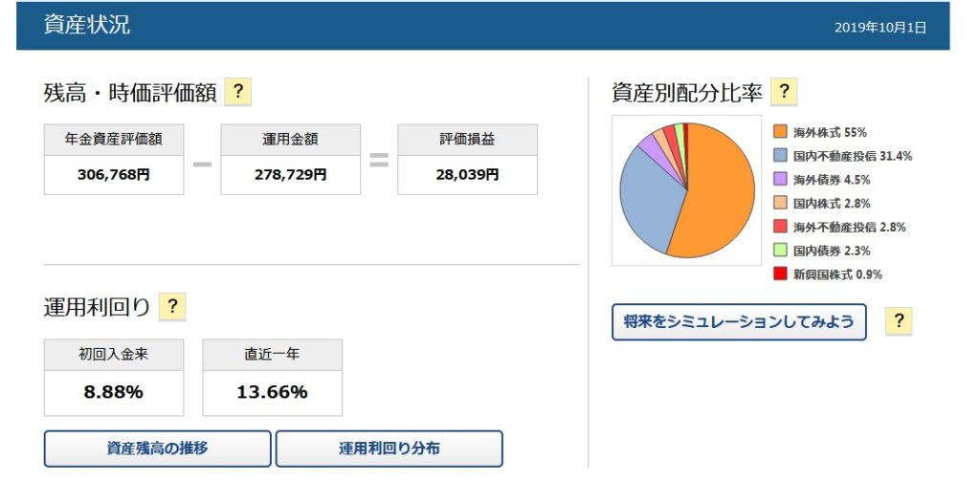Click red 新興国株式 legend swatch

pyautogui.click(x=781, y=274)
